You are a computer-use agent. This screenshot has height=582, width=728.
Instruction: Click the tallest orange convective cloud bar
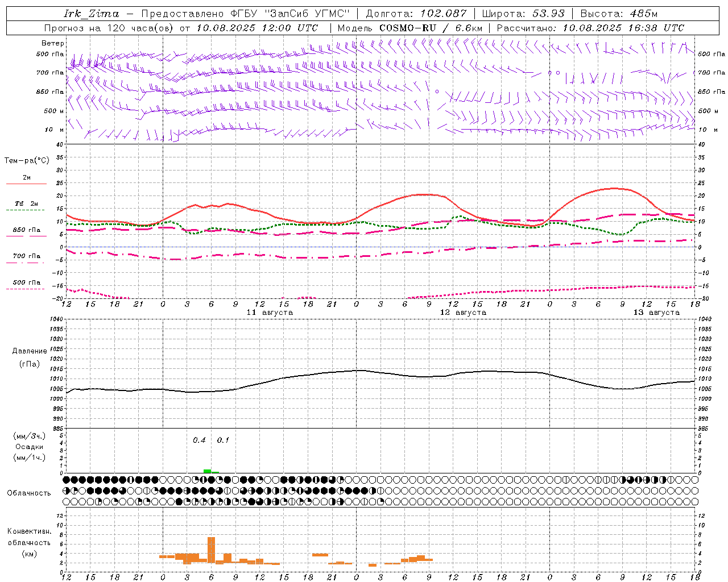click(x=211, y=549)
